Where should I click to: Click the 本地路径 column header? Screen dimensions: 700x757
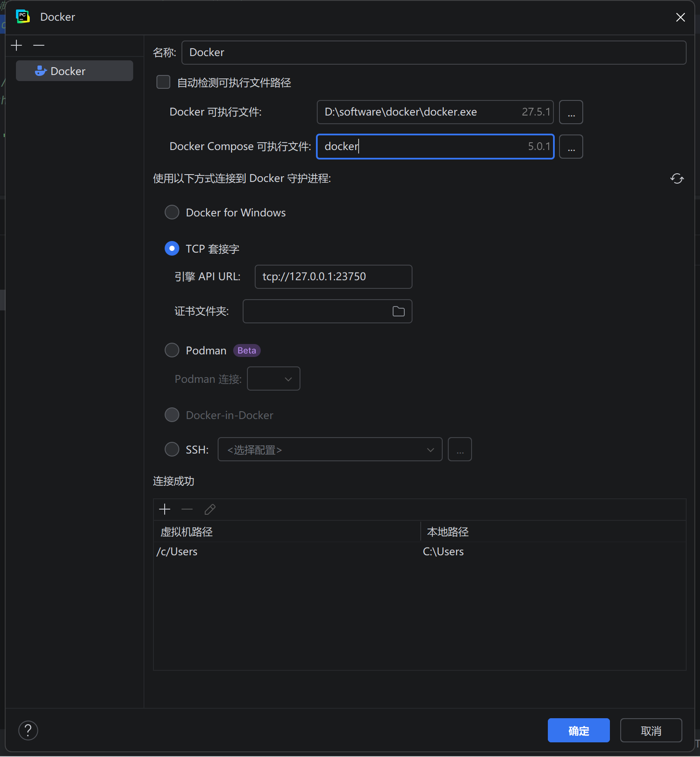[x=553, y=532]
